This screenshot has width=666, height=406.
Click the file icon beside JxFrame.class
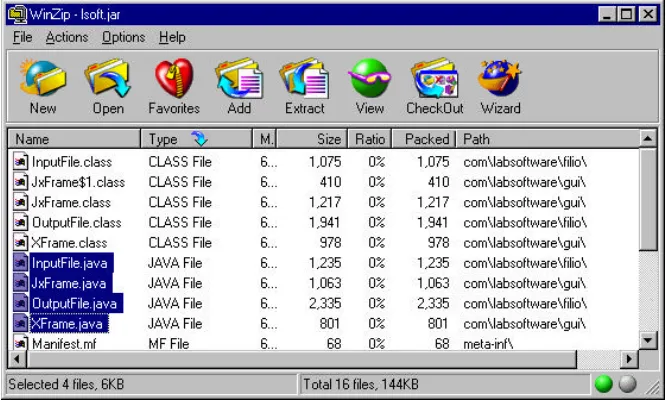20,202
